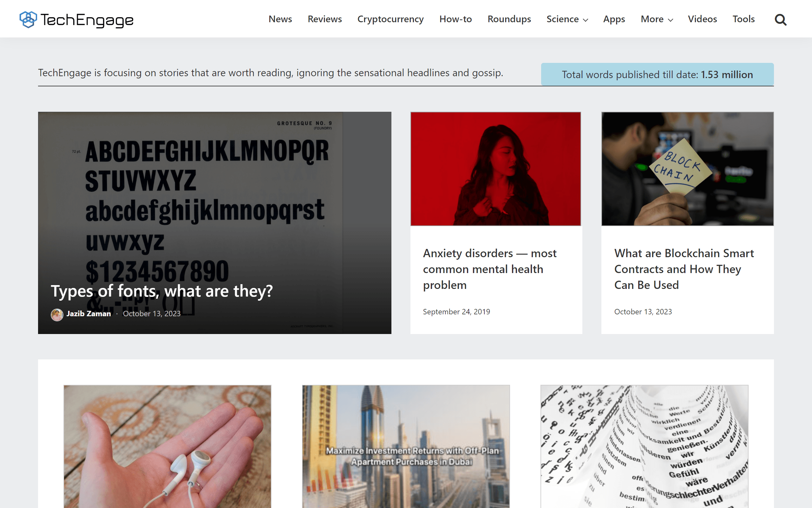The width and height of the screenshot is (812, 508).
Task: Click Jazib Zaman's author avatar
Action: click(57, 314)
